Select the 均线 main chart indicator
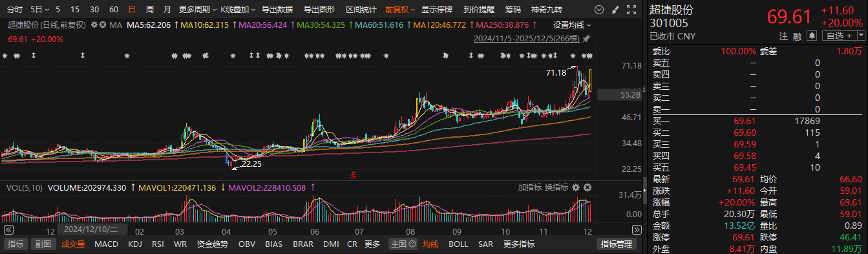Image resolution: width=868 pixels, height=254 pixels. click(x=430, y=244)
